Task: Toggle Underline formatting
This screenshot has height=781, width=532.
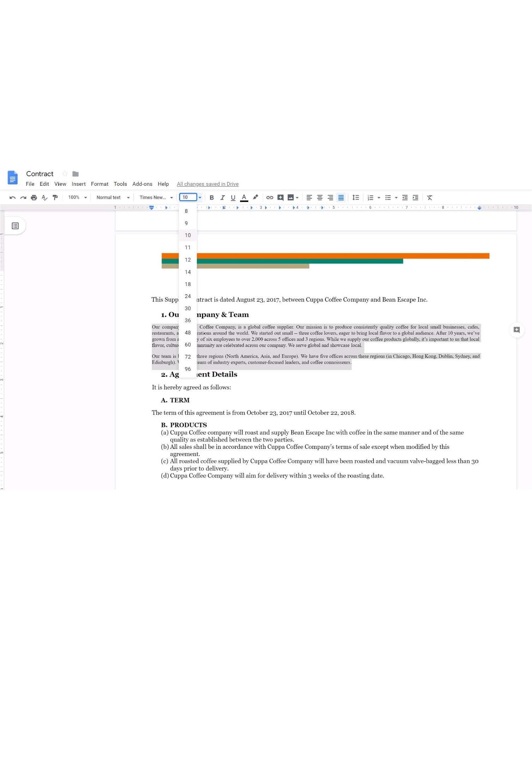Action: point(233,197)
